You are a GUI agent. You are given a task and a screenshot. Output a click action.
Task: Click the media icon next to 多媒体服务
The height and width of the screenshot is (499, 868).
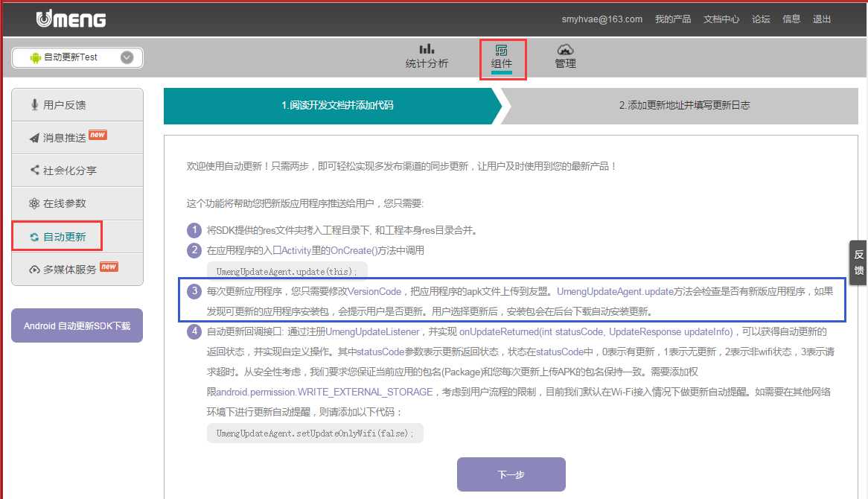34,270
